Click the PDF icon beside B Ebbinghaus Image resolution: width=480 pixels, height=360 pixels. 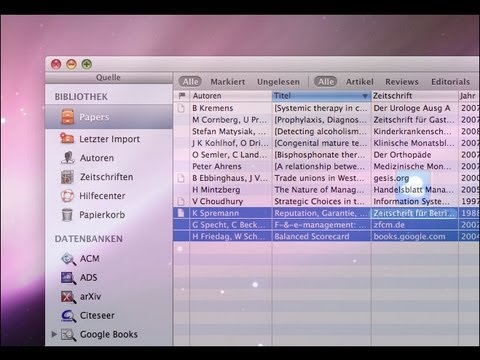[x=181, y=178]
